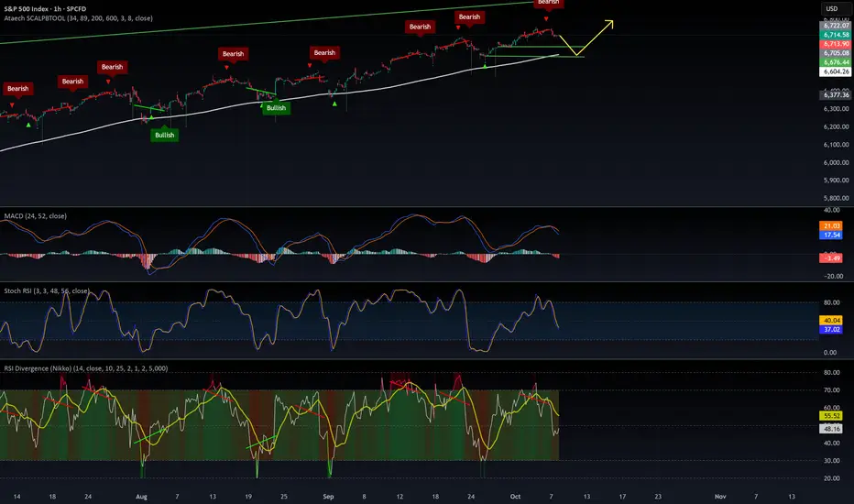
Task: Click the red 6,713.90 price label
Action: click(x=836, y=44)
